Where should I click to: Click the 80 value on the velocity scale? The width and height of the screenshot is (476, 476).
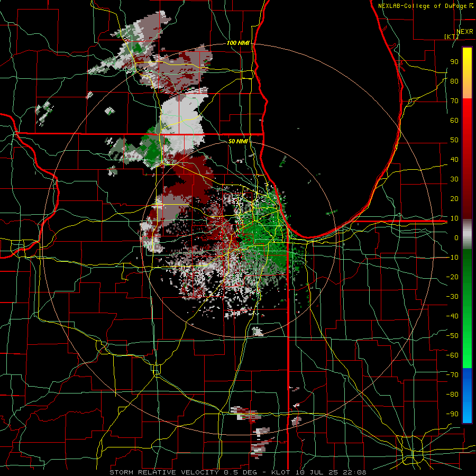pyautogui.click(x=454, y=81)
